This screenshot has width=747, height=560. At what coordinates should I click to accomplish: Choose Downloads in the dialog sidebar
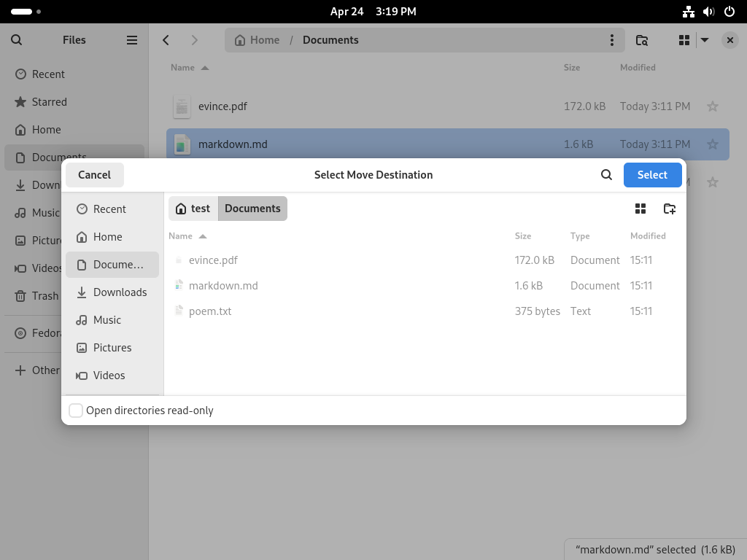[112, 292]
